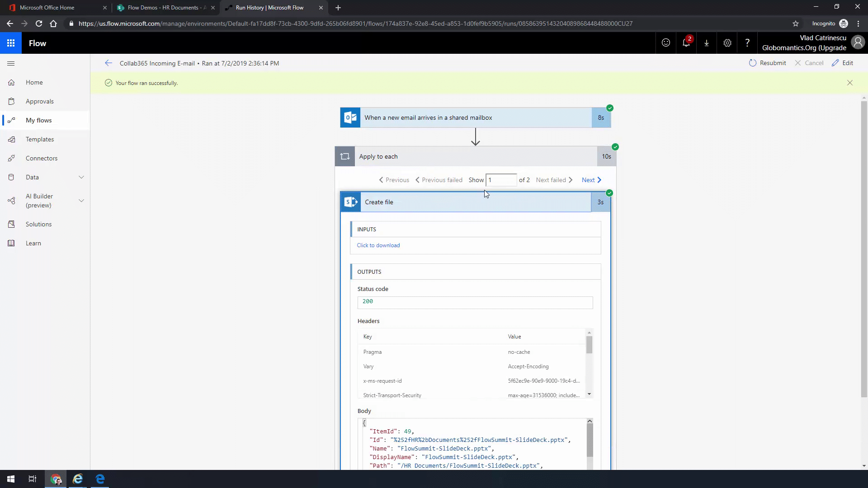The image size is (868, 488).
Task: Click the Learn book icon
Action: point(11,243)
